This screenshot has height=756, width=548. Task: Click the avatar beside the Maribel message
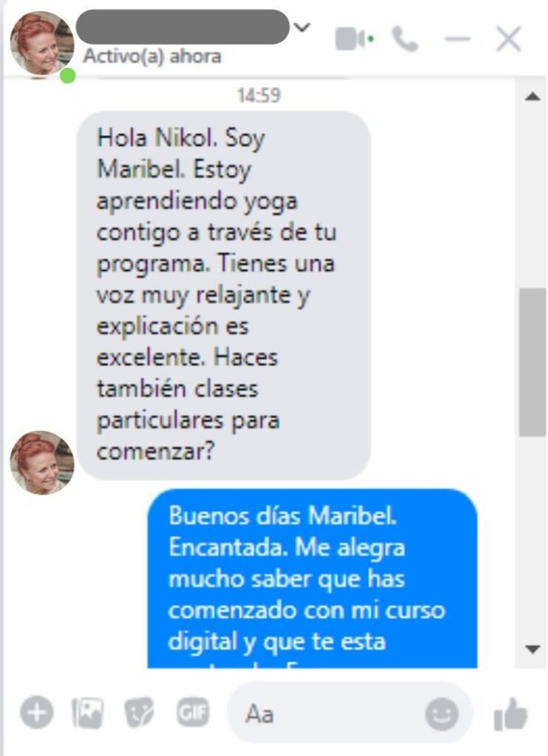(42, 462)
